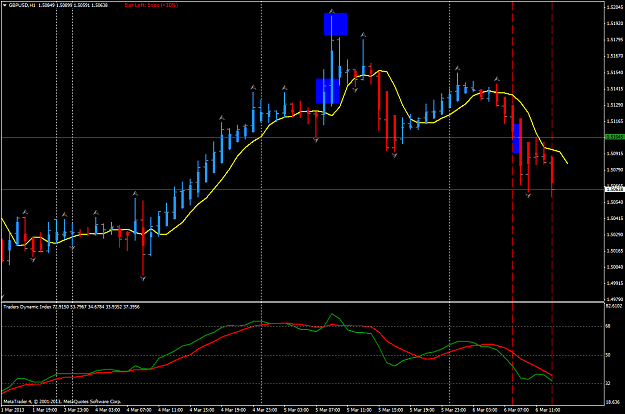Click the up fractal arrow above the top blue rectangle
Image resolution: width=625 pixels, height=414 pixels.
click(332, 11)
